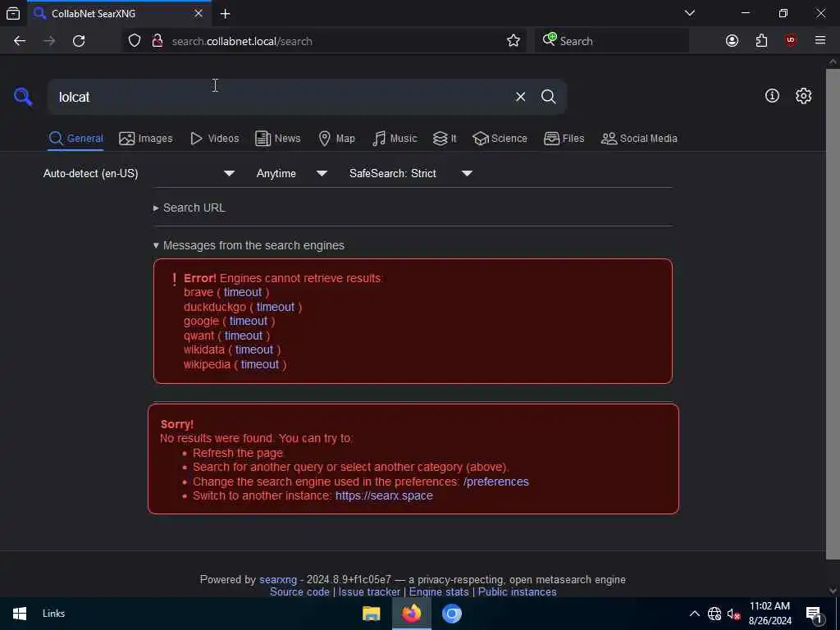
Task: Submit search with magnifier button
Action: (x=548, y=97)
